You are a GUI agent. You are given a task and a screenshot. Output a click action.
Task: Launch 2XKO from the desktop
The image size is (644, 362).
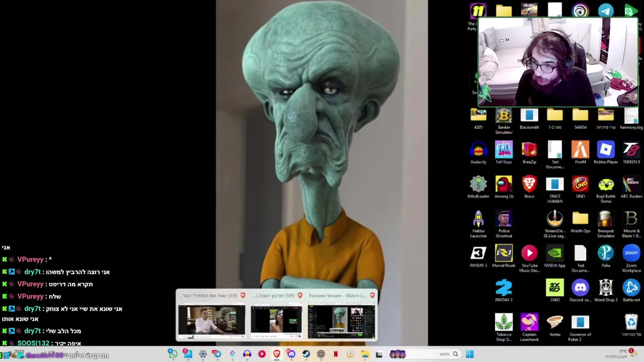coord(555,291)
